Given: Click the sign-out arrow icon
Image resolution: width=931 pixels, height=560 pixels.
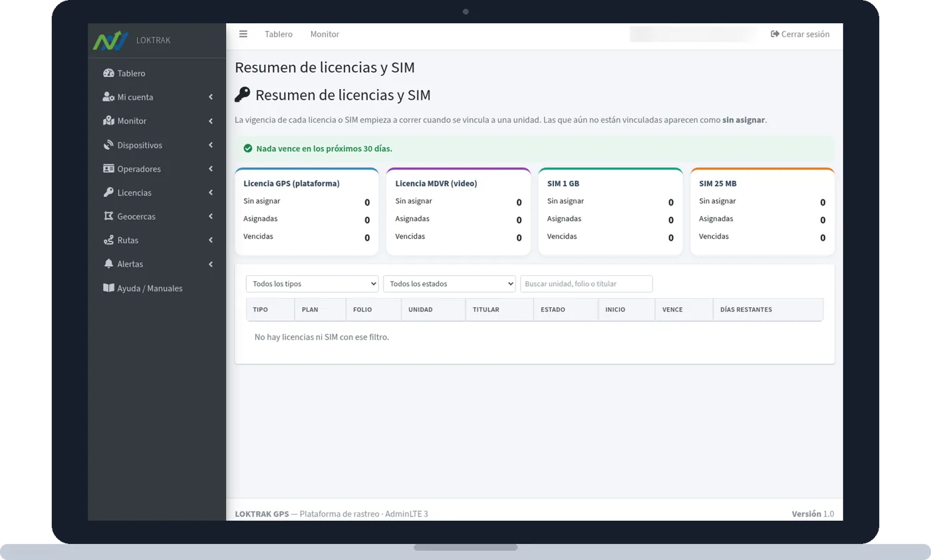Looking at the screenshot, I should 775,34.
